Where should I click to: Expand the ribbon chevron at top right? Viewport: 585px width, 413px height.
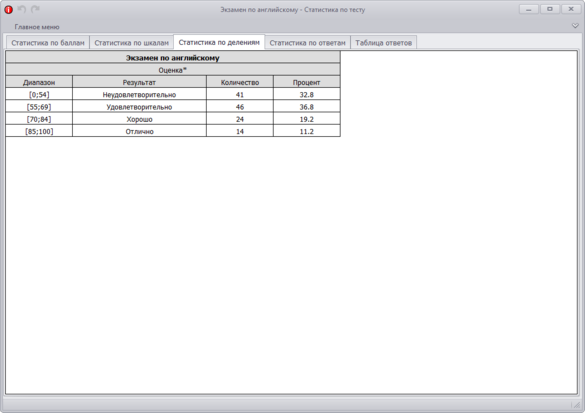575,26
